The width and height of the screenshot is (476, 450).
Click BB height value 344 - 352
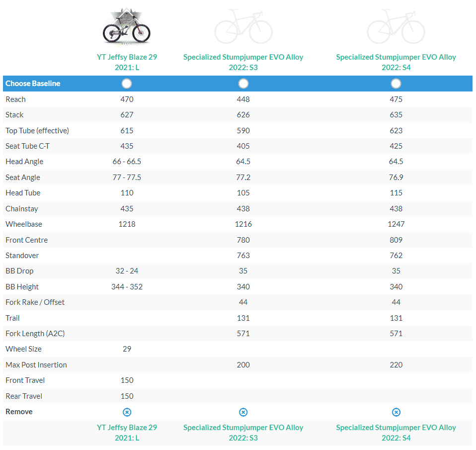127,287
